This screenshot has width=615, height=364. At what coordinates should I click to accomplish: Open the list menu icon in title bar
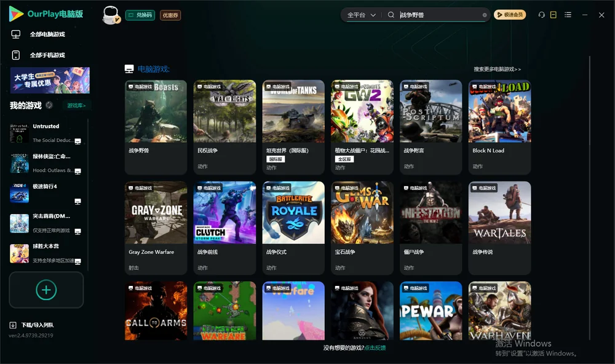[x=568, y=15]
